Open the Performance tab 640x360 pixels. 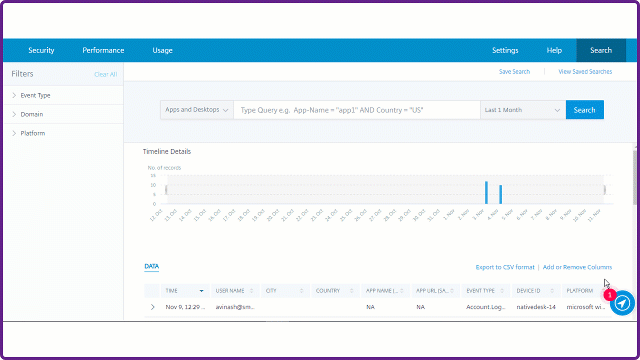click(x=103, y=50)
